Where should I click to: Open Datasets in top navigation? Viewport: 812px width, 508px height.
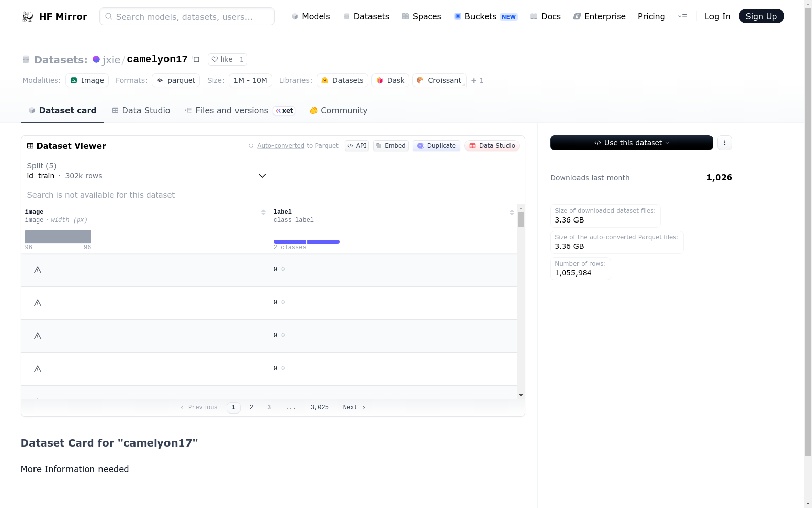(x=366, y=16)
